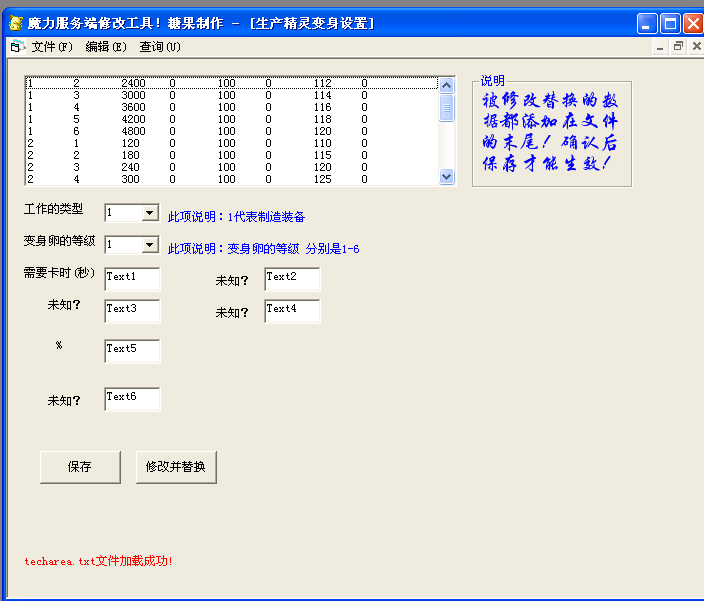Screen dimensions: 704x601
Task: Maximize the main application window
Action: pos(670,23)
